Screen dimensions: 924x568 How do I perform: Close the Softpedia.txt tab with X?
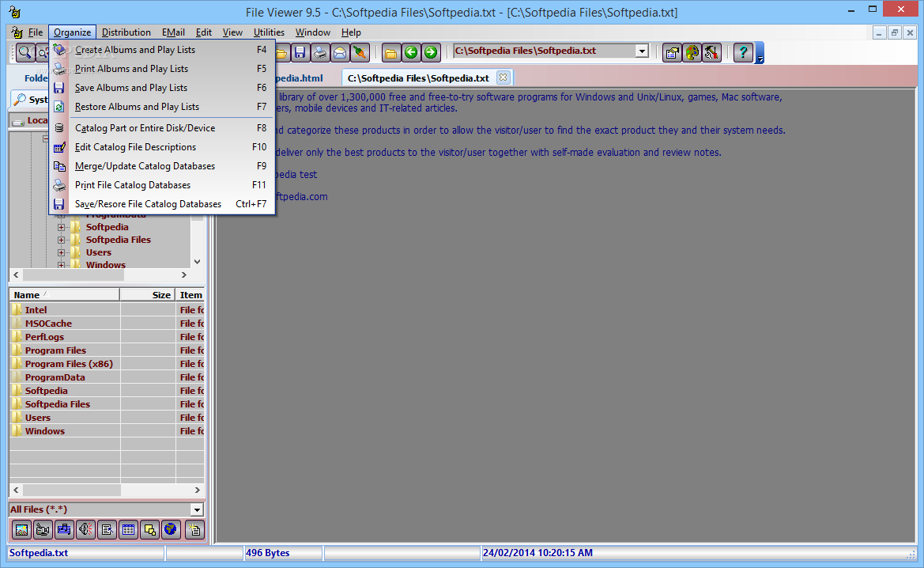pyautogui.click(x=503, y=78)
